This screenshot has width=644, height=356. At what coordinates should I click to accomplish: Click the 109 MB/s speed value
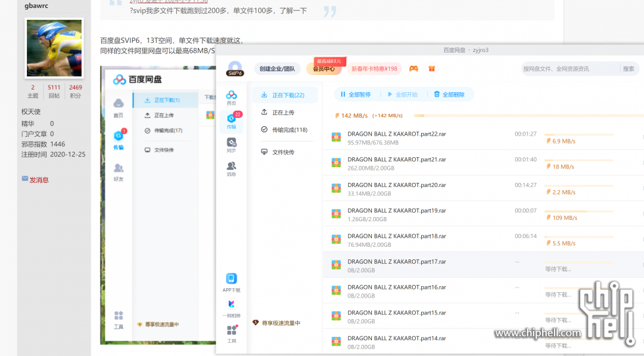pos(564,218)
